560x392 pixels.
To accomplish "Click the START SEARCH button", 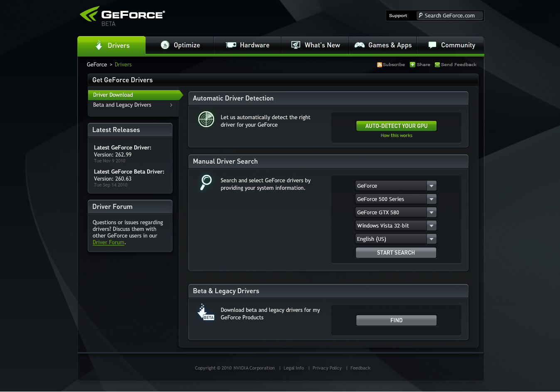I will point(396,252).
